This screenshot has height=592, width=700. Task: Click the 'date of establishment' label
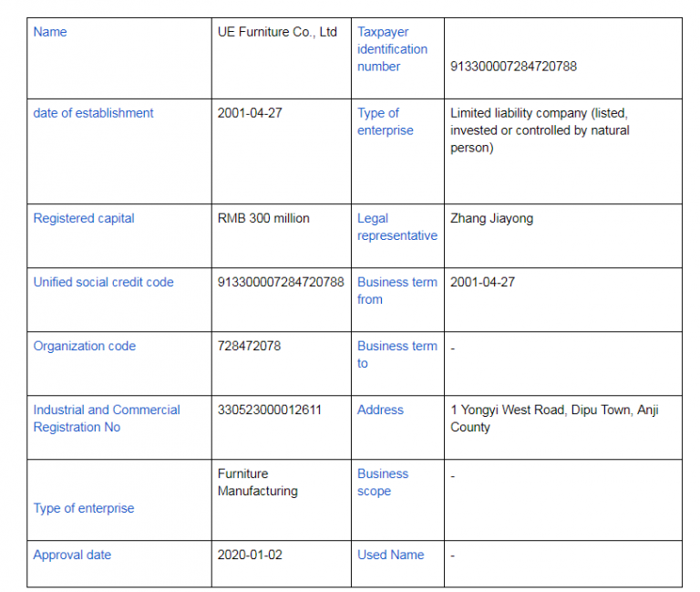93,113
